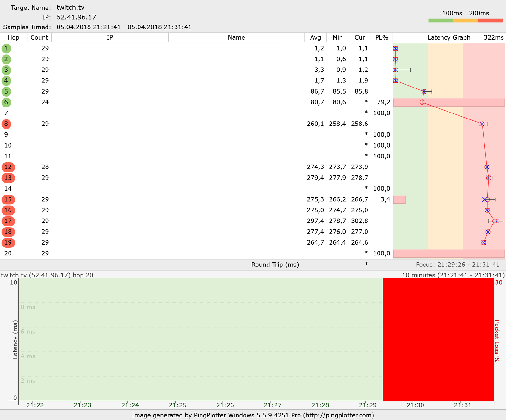Screen dimensions: 506x420
Task: Click hop 6 packet loss value 79,2
Action: [x=384, y=102]
